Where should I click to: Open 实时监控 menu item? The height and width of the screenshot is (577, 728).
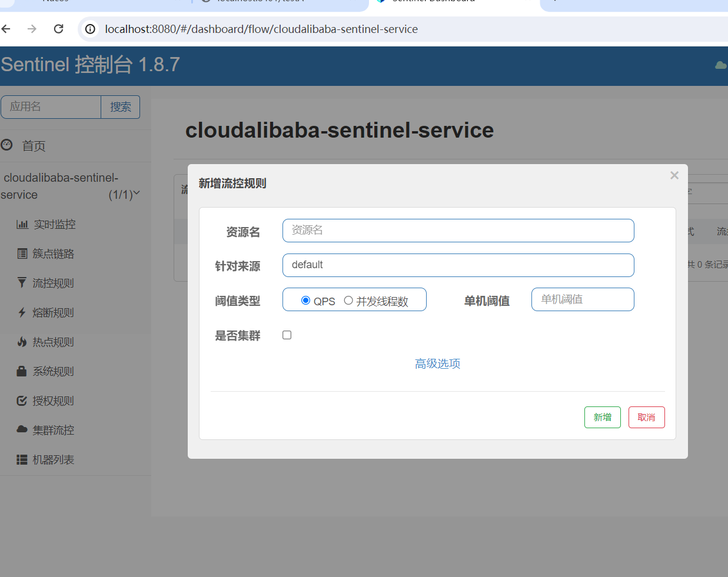(55, 224)
